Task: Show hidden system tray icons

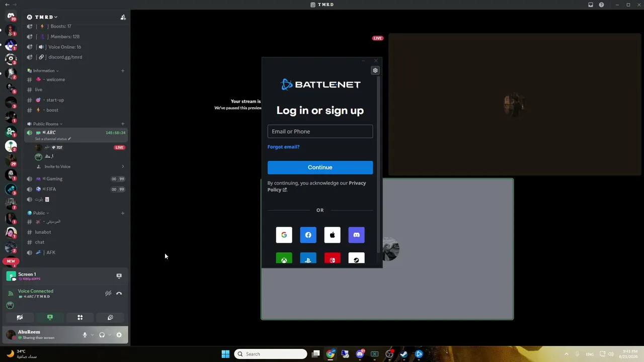Action: 567,354
